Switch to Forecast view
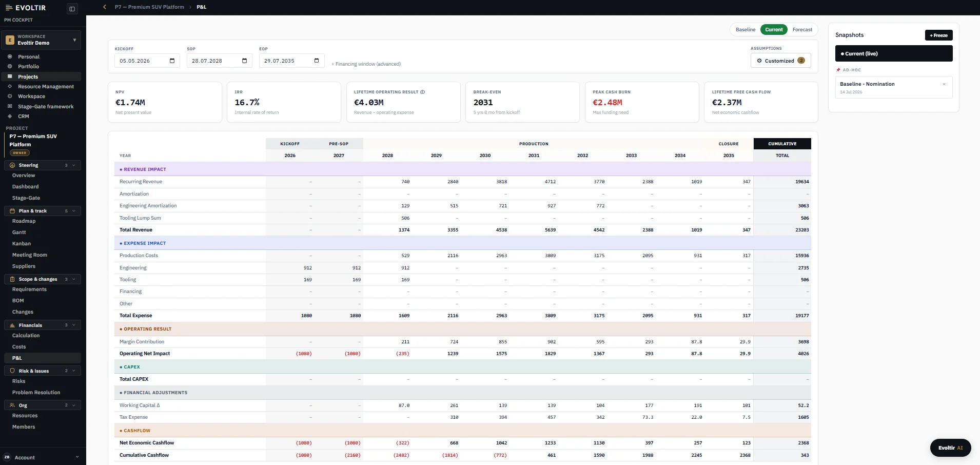This screenshot has height=465, width=980. [x=802, y=30]
